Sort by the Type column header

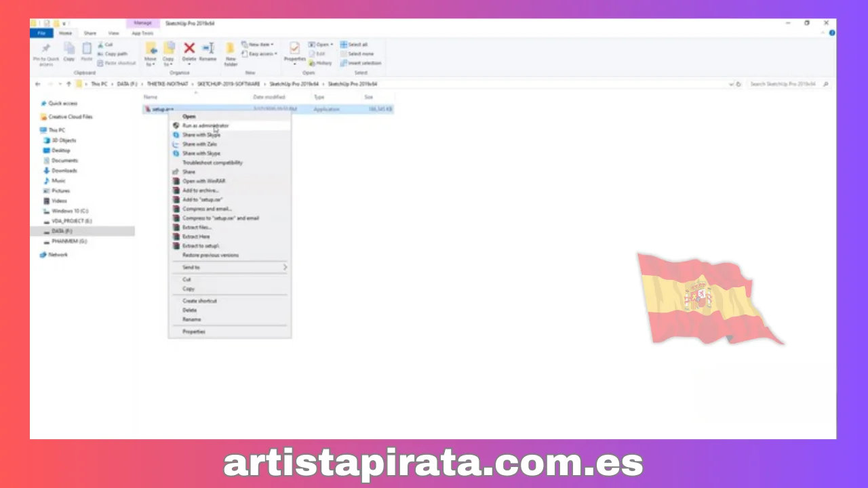[319, 98]
